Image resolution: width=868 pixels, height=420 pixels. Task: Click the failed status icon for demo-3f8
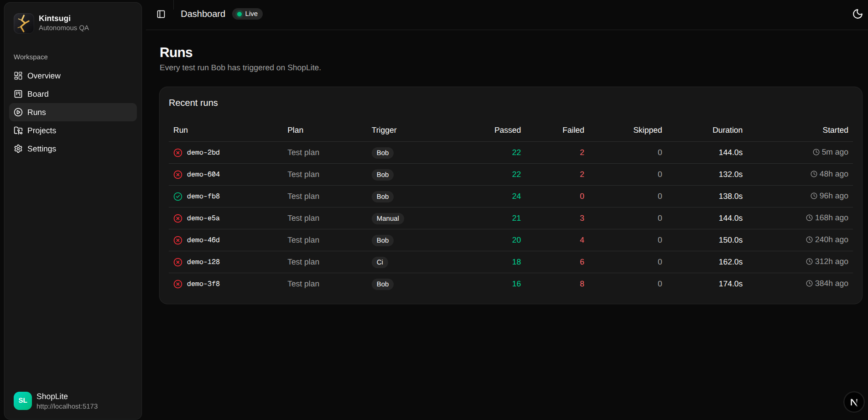click(x=178, y=284)
